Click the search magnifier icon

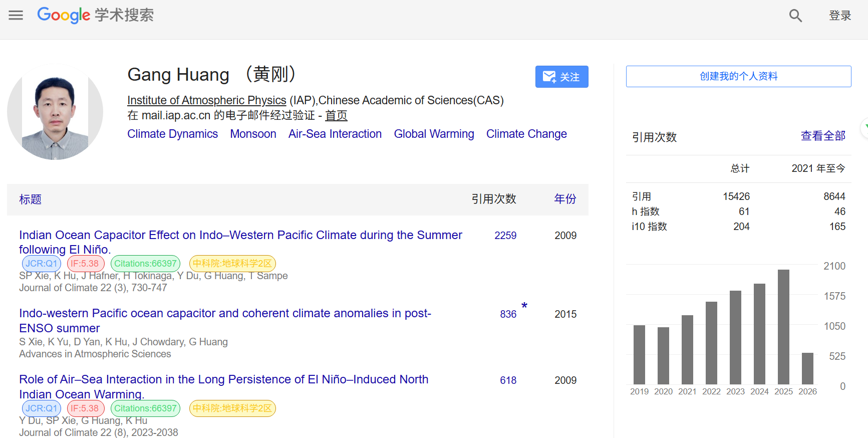(795, 16)
